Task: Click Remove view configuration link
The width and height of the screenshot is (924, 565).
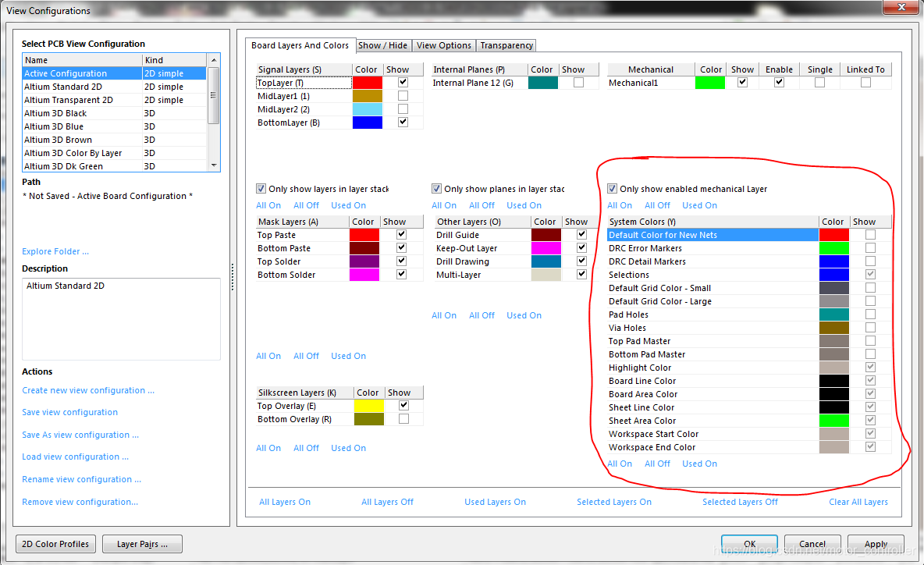Action: click(x=80, y=502)
